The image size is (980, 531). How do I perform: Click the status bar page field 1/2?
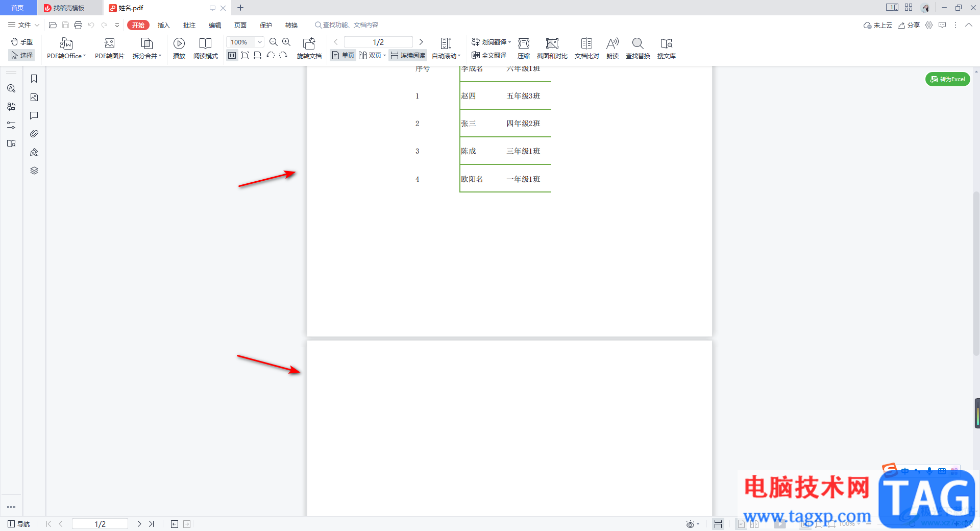[100, 524]
